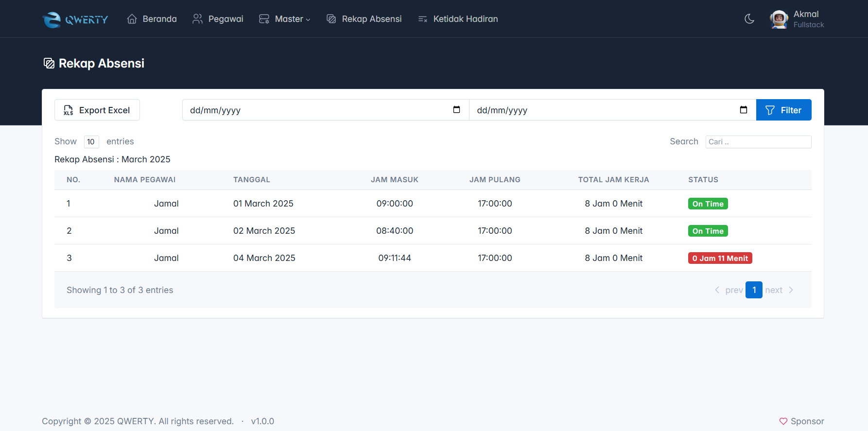
Task: Click the 17:00:00 jam pulang for 02 March
Action: click(495, 231)
